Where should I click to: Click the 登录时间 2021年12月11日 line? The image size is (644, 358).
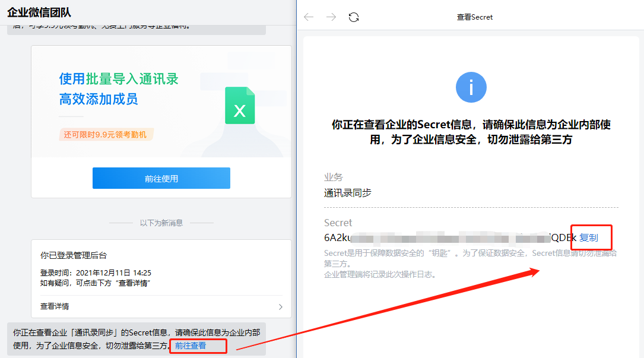click(96, 273)
